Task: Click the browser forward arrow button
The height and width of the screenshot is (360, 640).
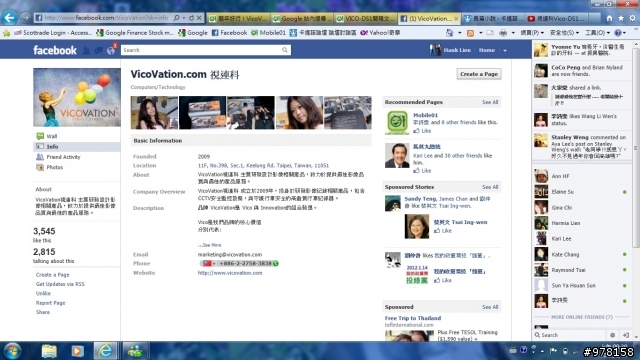Action: click(25, 18)
